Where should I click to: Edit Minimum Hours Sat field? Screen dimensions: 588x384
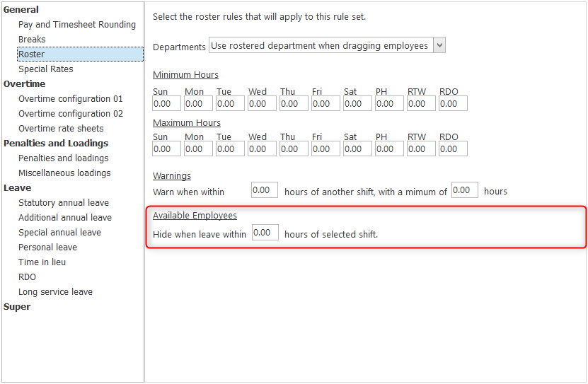pyautogui.click(x=358, y=103)
